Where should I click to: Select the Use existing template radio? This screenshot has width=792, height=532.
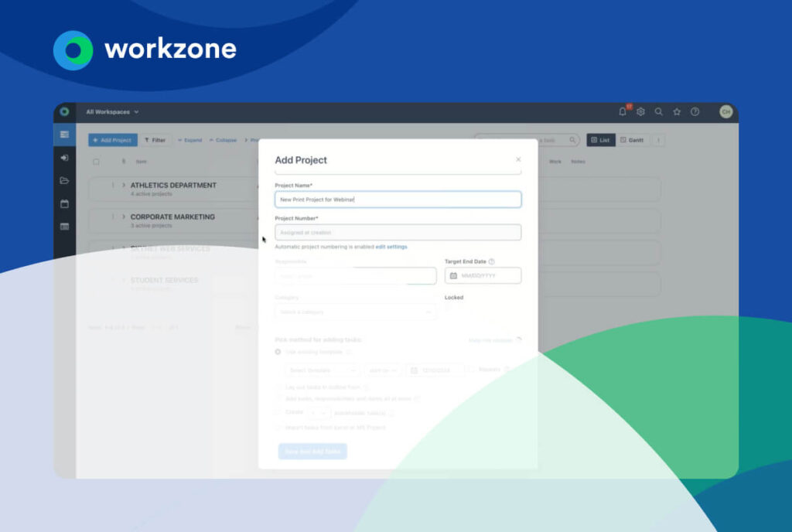click(278, 352)
